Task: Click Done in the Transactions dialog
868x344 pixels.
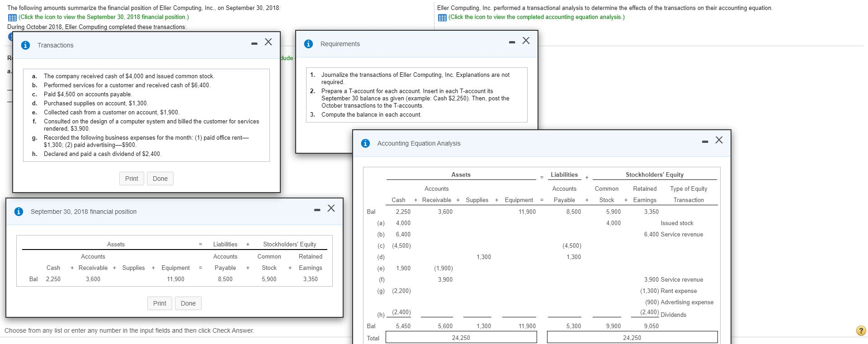Action: 160,179
